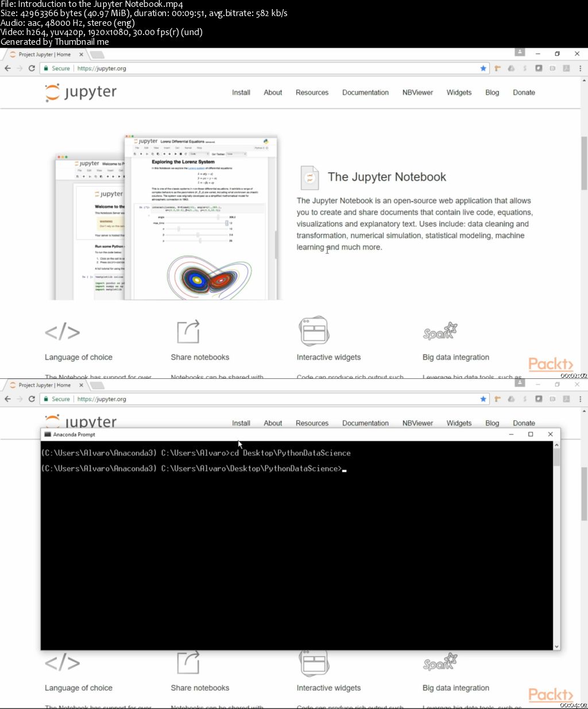Share notebooks icon below Anaconda Prompt window
The width and height of the screenshot is (588, 709).
188,662
